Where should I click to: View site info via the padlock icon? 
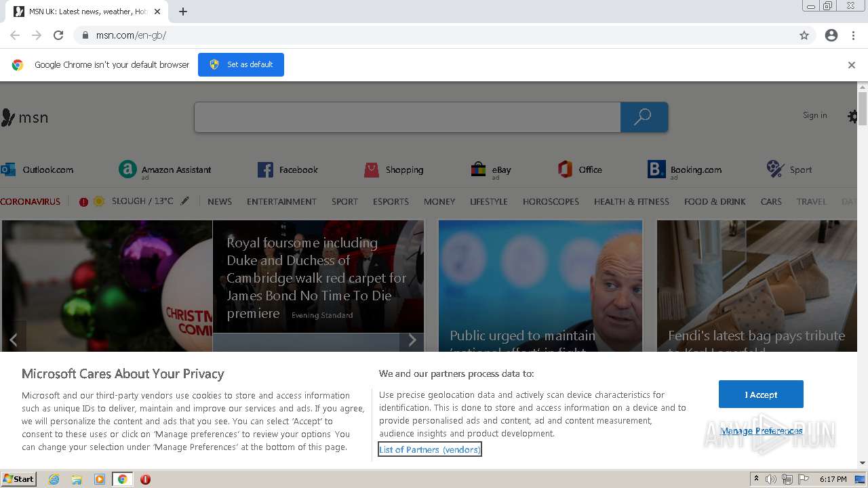pyautogui.click(x=85, y=35)
